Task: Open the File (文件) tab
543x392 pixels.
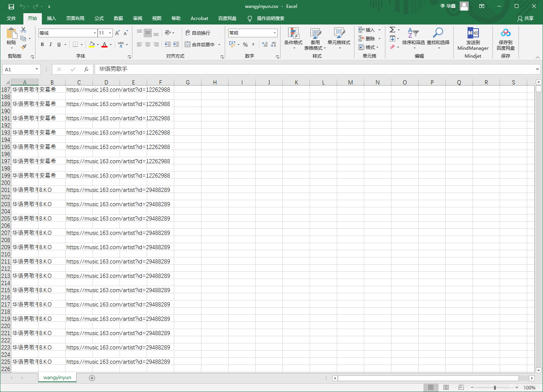Action: pos(11,18)
